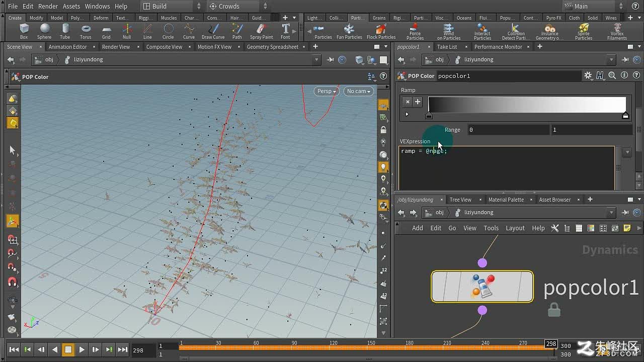Switch to the Material Palette tab
The width and height of the screenshot is (644, 362).
(x=506, y=200)
